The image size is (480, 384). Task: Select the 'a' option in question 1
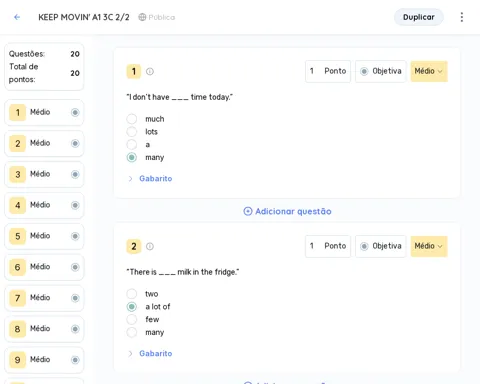click(x=132, y=144)
